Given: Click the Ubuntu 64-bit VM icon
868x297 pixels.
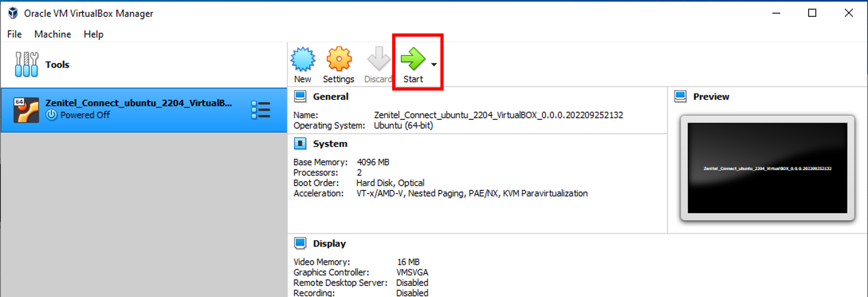Looking at the screenshot, I should (x=26, y=110).
